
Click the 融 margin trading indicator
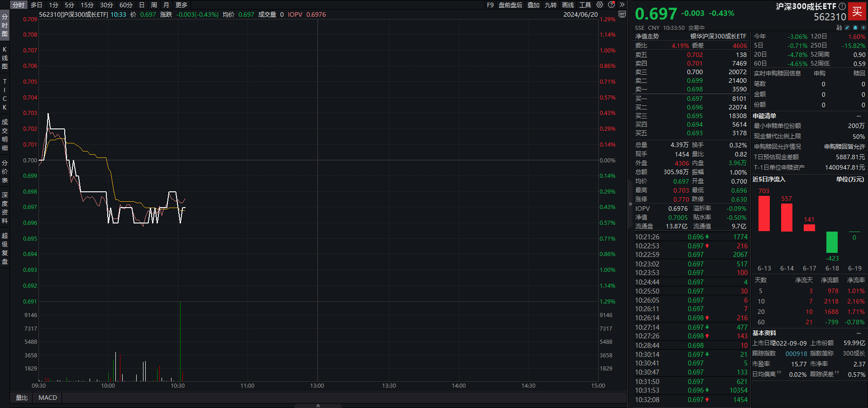839,28
